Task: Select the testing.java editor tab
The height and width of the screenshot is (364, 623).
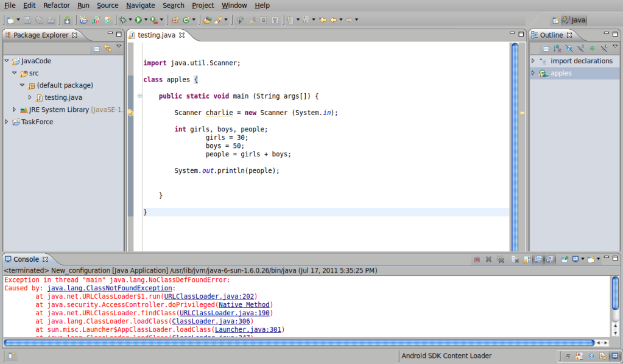Action: (x=157, y=35)
